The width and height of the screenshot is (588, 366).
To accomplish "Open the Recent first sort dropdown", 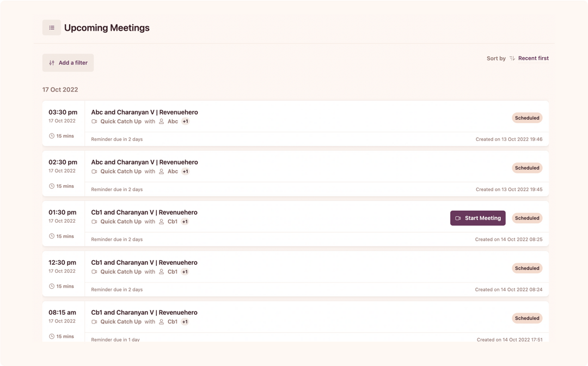I will [x=533, y=58].
